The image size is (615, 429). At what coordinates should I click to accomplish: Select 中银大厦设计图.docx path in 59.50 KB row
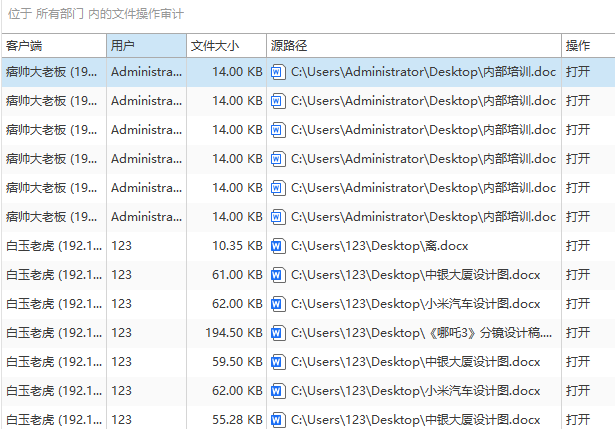pos(416,362)
